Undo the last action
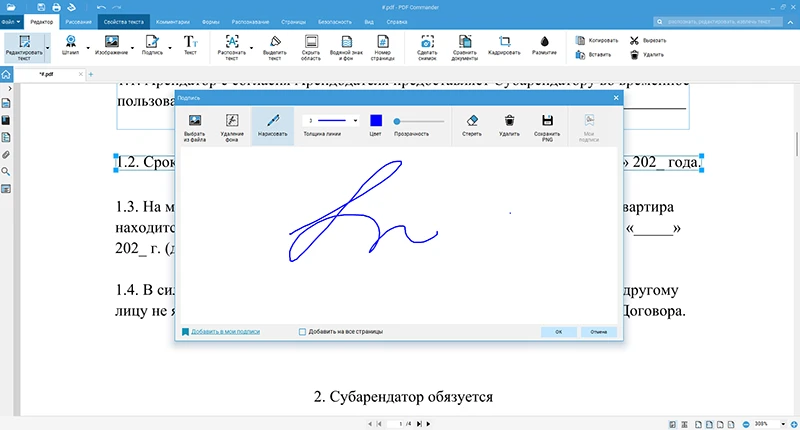The image size is (800, 430). (x=101, y=7)
